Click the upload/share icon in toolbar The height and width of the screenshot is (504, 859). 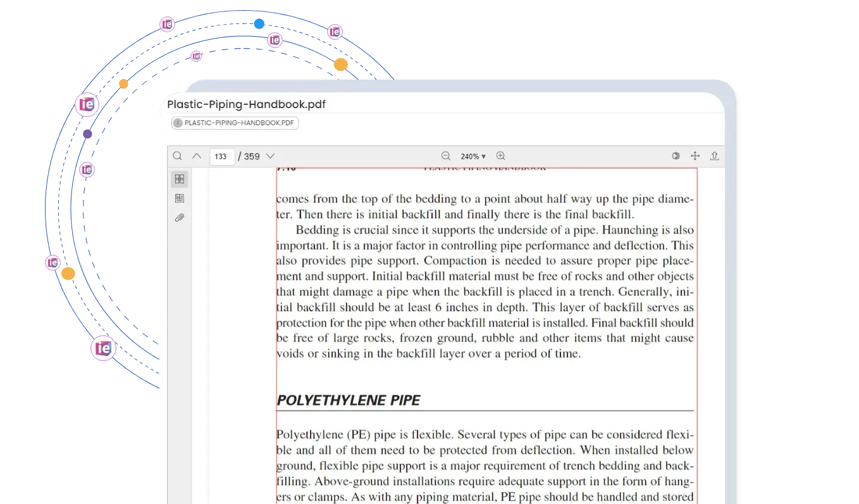715,156
